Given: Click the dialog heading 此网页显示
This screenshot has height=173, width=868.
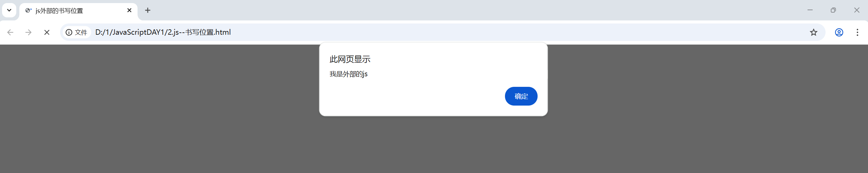Looking at the screenshot, I should pos(350,59).
